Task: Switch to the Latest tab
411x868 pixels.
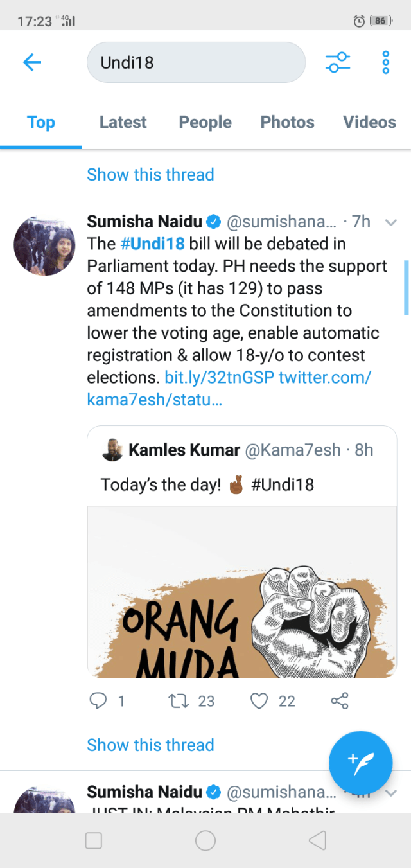Action: coord(123,122)
